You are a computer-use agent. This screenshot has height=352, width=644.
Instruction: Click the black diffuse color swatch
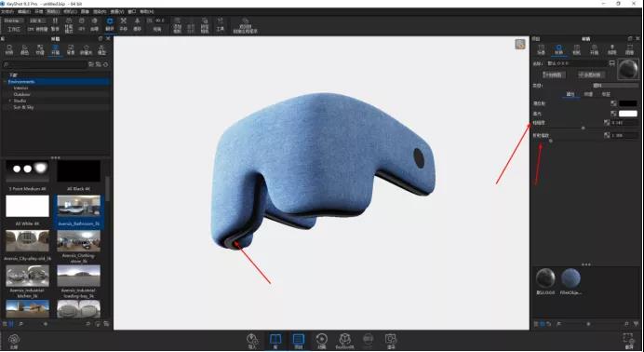coord(628,103)
